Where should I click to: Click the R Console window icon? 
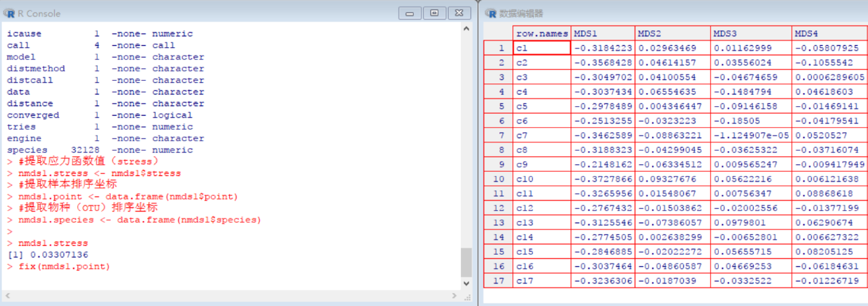tap(10, 13)
